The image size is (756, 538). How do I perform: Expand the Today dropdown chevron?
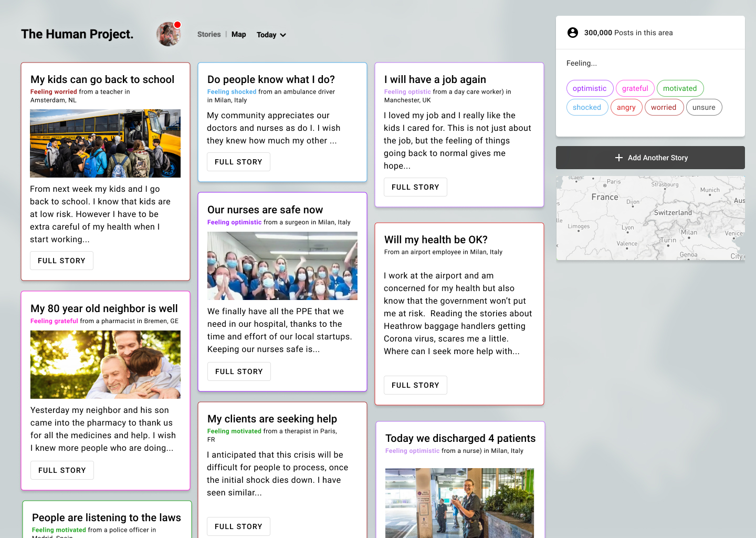283,35
